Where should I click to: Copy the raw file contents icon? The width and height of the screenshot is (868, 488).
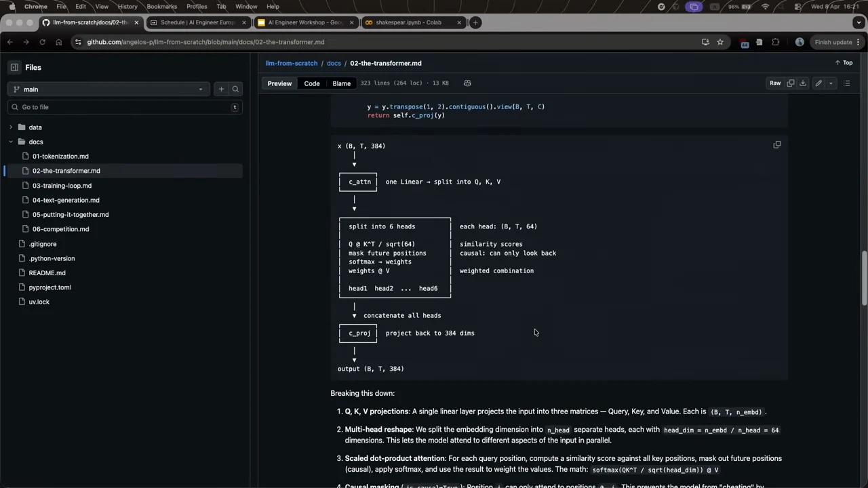[791, 83]
